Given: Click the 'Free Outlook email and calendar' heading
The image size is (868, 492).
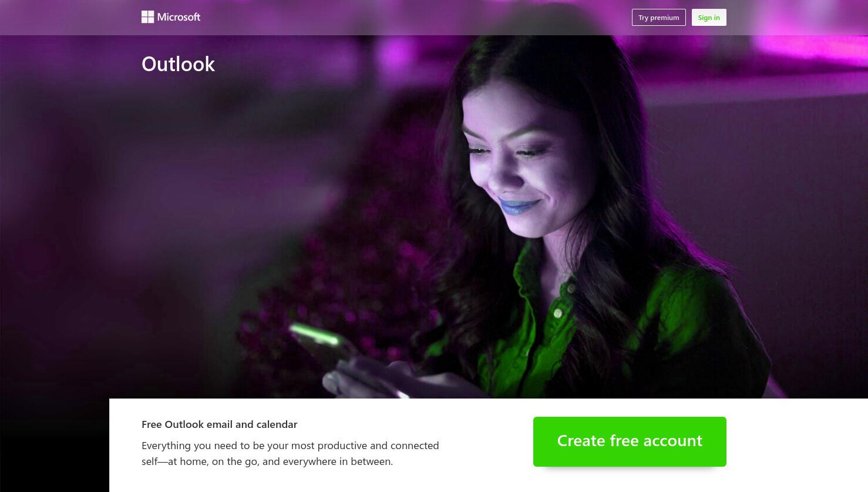Looking at the screenshot, I should coord(220,424).
